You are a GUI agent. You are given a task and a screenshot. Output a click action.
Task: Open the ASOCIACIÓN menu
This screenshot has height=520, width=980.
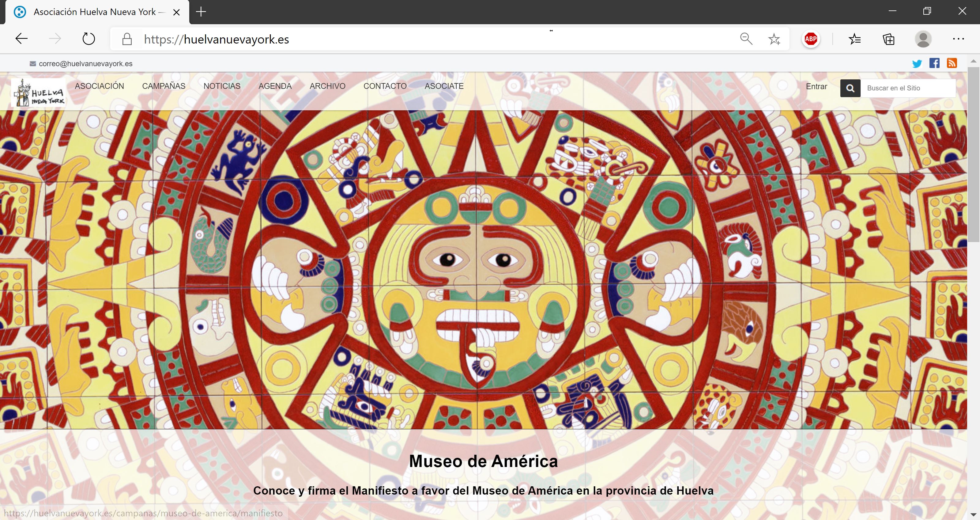99,86
